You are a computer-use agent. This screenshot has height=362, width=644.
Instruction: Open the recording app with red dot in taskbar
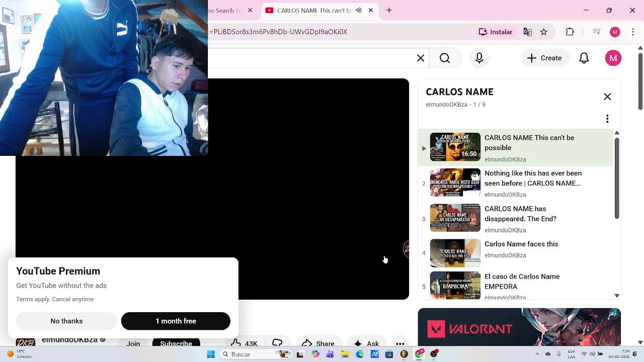(x=434, y=354)
